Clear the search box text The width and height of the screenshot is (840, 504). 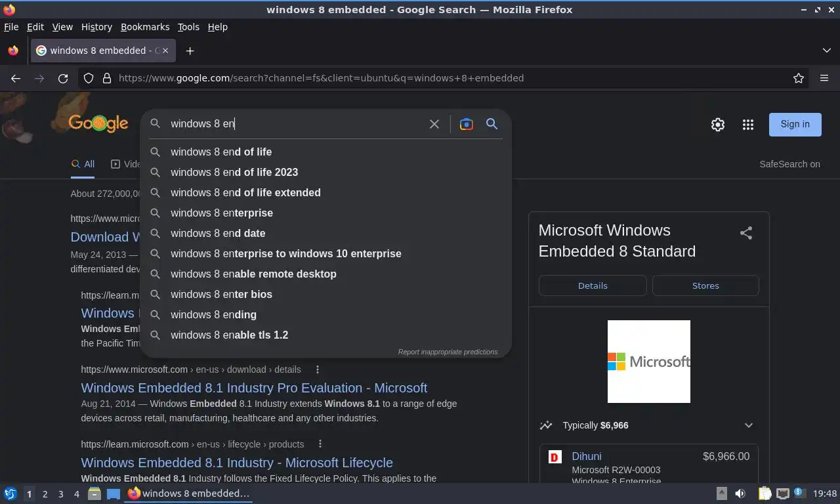pos(434,124)
